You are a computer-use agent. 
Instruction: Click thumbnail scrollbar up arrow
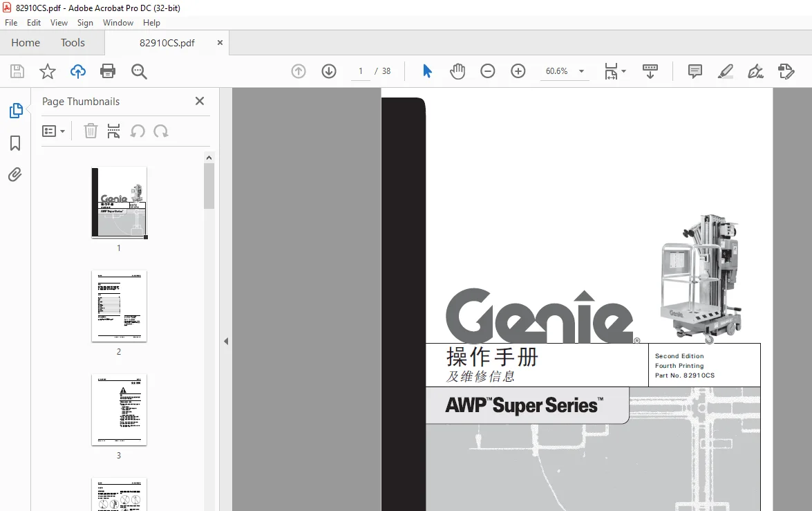coord(209,158)
